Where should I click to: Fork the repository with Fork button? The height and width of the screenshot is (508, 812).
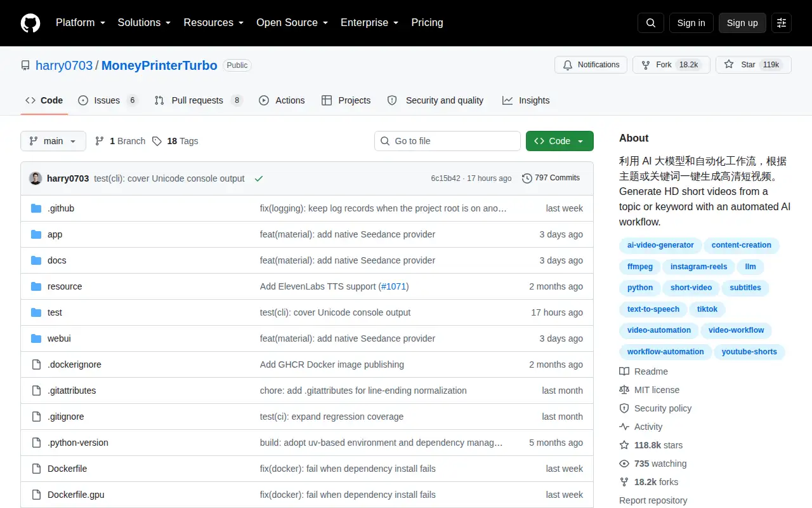point(671,65)
